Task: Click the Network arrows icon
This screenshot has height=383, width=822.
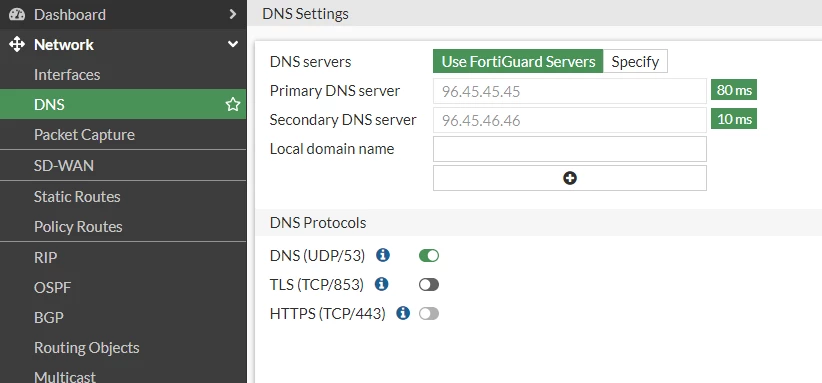Action: pyautogui.click(x=17, y=45)
